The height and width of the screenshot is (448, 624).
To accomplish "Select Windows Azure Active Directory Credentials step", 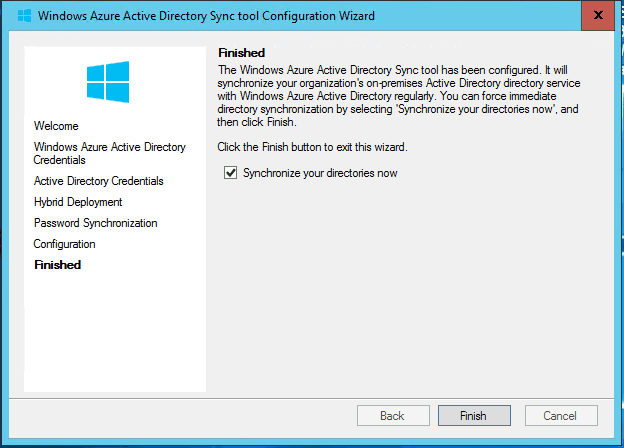I will (x=109, y=153).
